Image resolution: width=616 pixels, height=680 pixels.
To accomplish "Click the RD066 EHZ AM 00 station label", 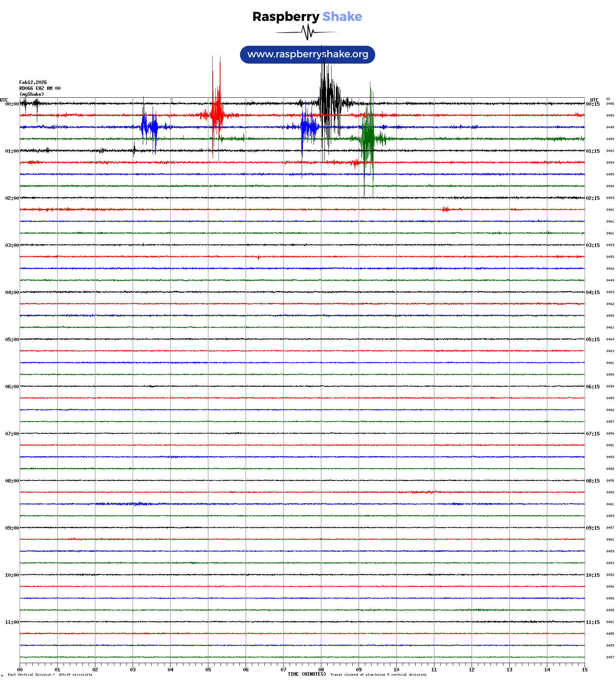I will pyautogui.click(x=40, y=88).
